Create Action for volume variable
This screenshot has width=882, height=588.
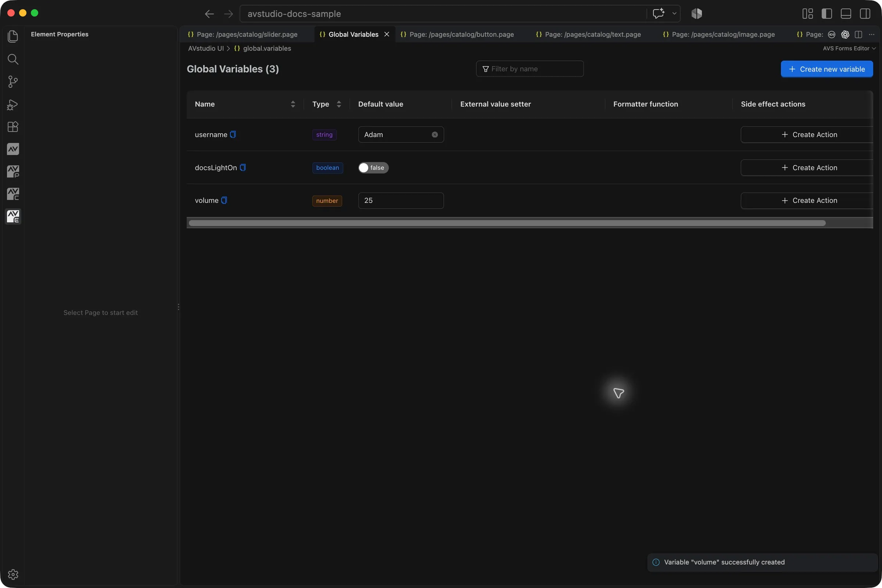pos(807,201)
